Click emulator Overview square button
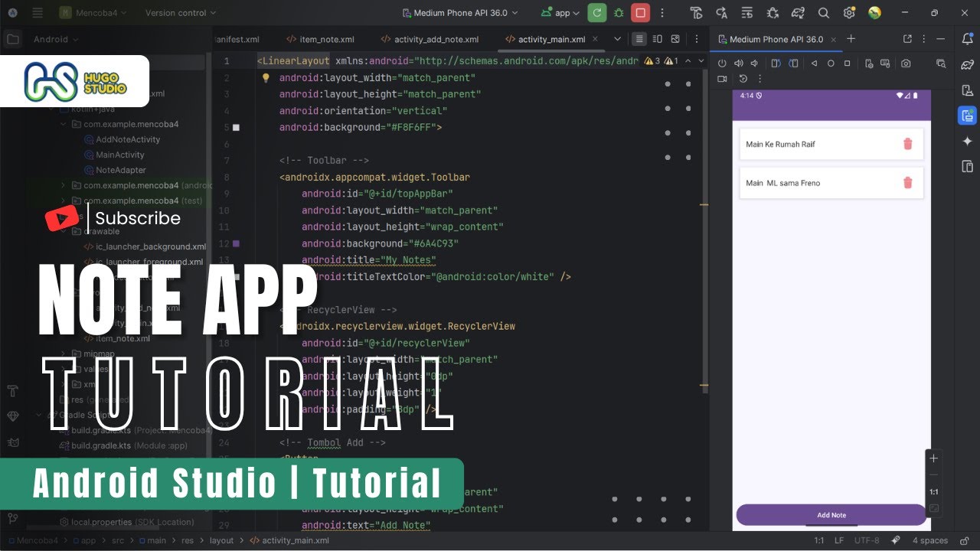Viewport: 980px width, 551px height. coord(848,64)
